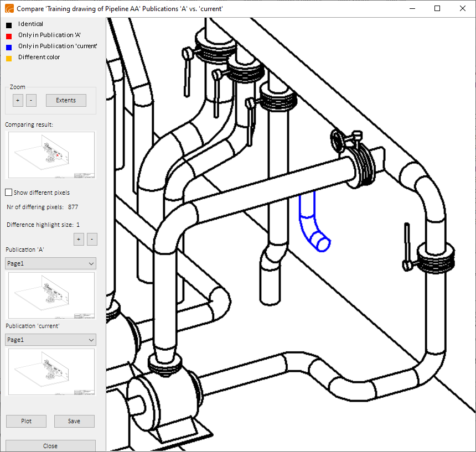Decrease the difference highlight size
Image resolution: width=476 pixels, height=452 pixels.
tap(92, 239)
